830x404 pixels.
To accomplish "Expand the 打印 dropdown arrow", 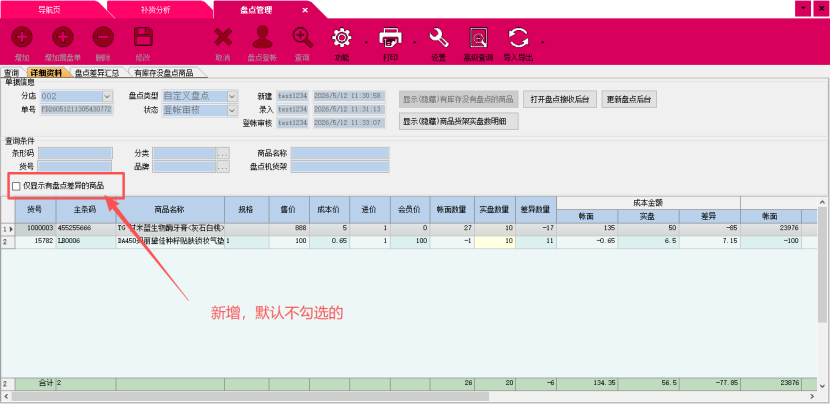I will pos(414,42).
